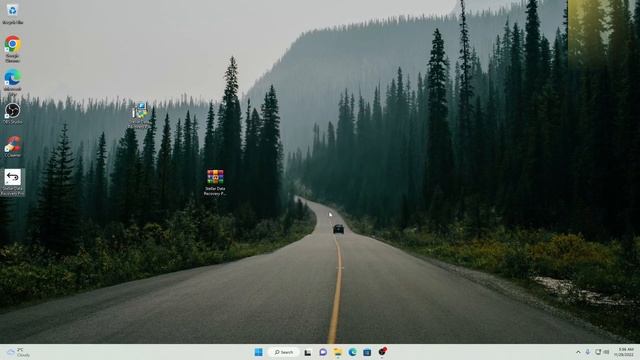Select the Google Chrome desktop shortcut
Screen dimensions: 640x360
point(13,49)
